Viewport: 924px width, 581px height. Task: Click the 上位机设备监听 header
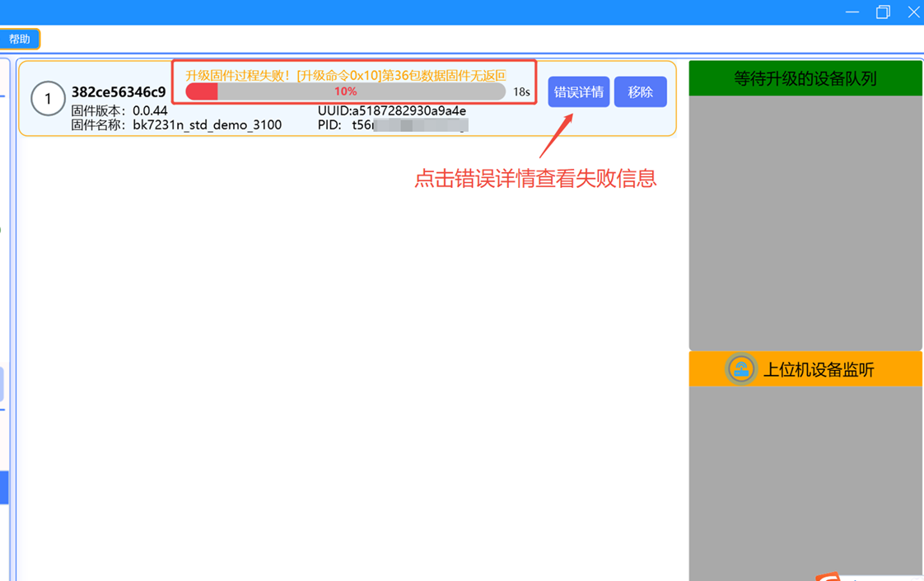[x=805, y=369]
